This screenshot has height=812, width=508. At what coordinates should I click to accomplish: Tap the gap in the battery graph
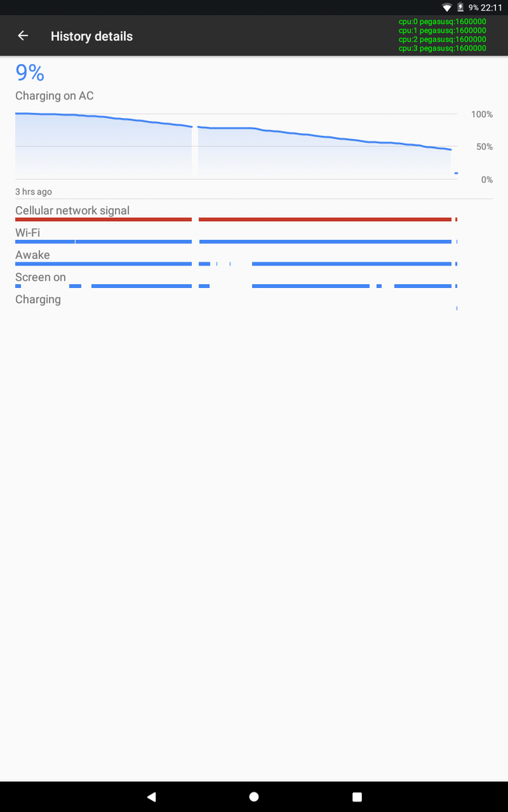click(195, 151)
